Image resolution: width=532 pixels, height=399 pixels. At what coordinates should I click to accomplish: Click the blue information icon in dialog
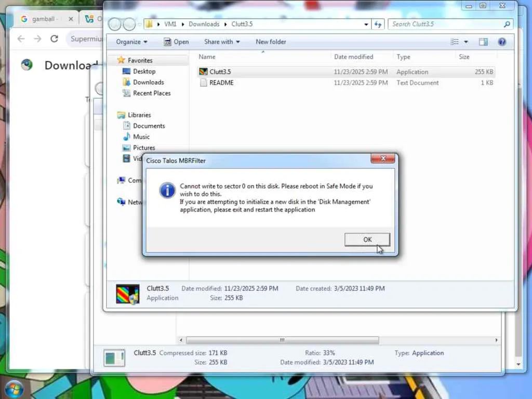[167, 190]
